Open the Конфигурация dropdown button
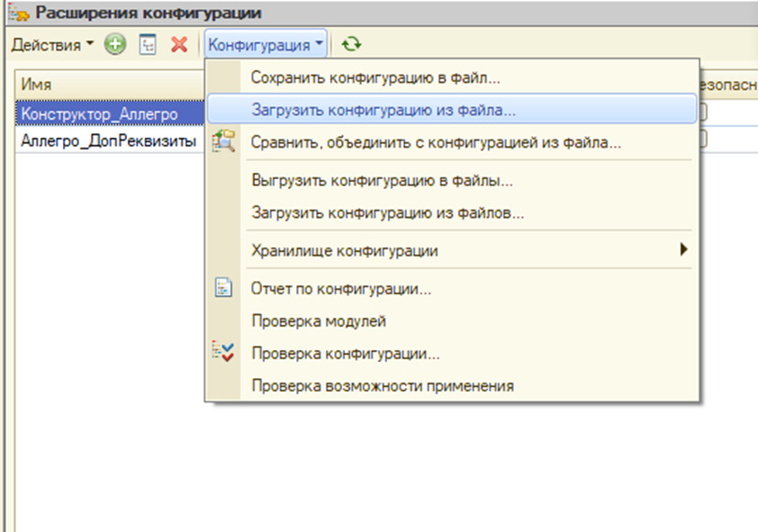 point(266,44)
